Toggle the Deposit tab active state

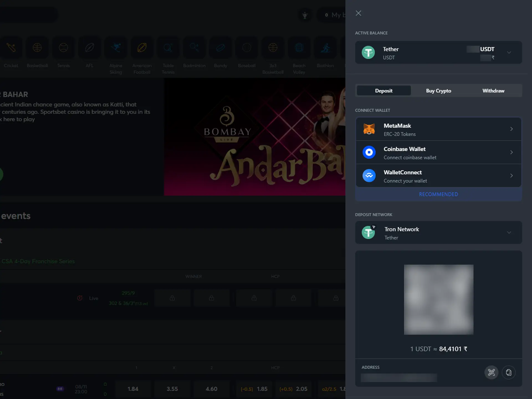click(384, 91)
